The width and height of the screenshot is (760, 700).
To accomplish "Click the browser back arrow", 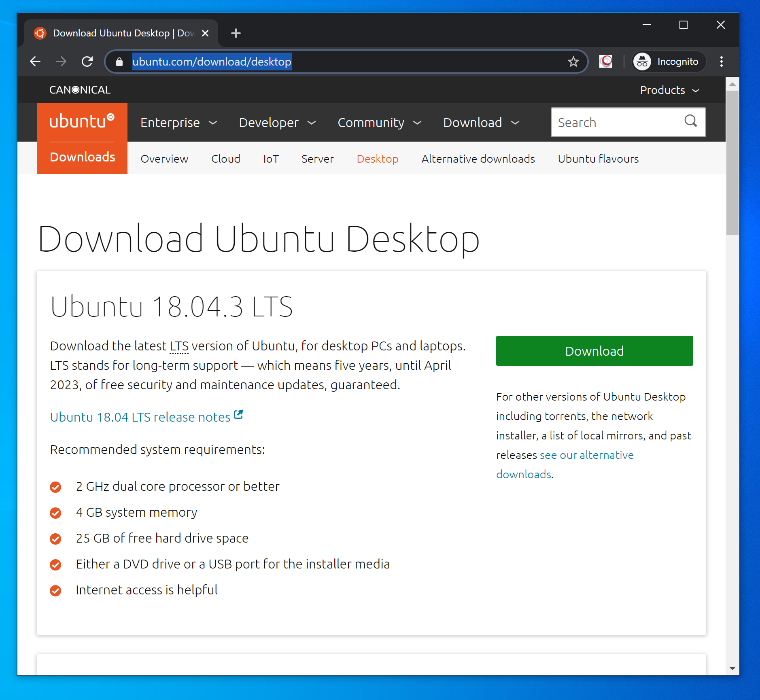I will pos(35,62).
